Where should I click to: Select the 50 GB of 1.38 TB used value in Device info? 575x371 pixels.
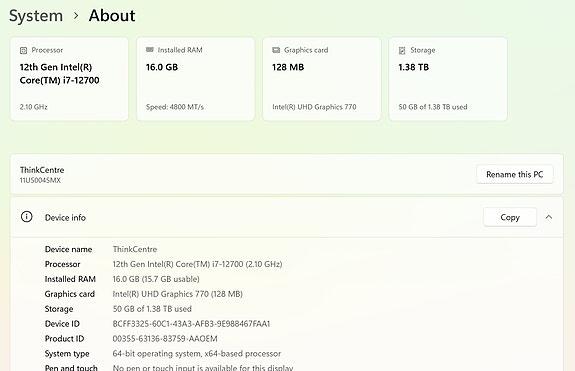tap(152, 309)
